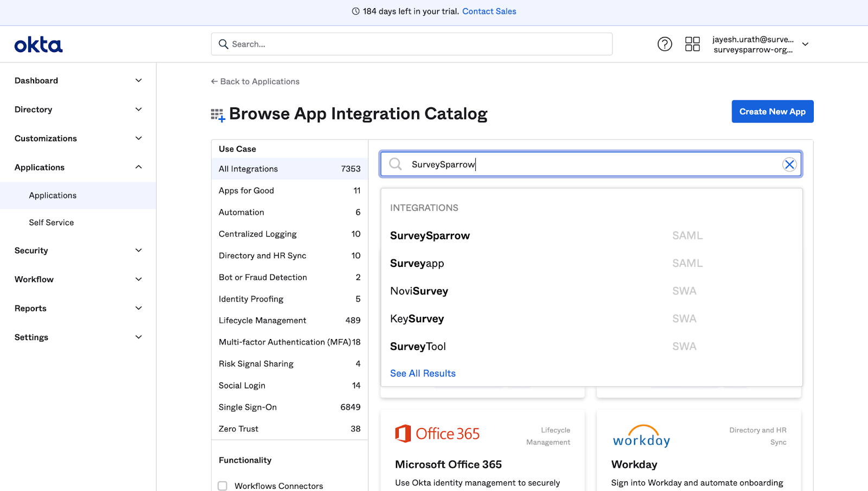Click the catalog icon beside page title
The width and height of the screenshot is (868, 491).
point(218,115)
